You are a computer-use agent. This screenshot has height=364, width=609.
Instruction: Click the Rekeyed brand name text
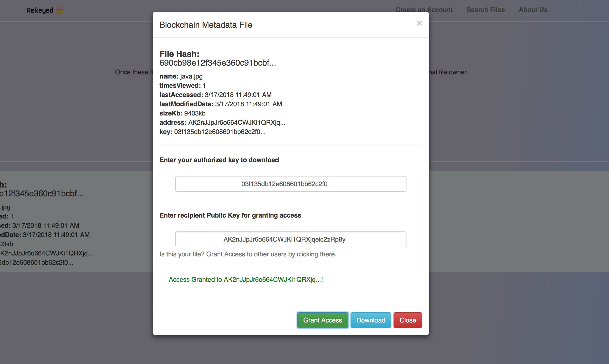click(40, 10)
